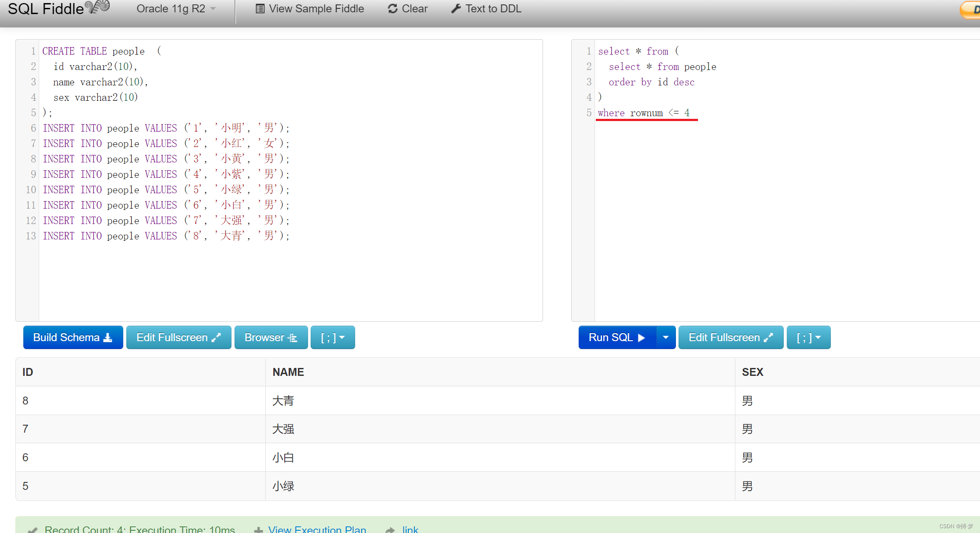Click the Text to DDL wrench icon
The image size is (980, 533).
pyautogui.click(x=456, y=9)
